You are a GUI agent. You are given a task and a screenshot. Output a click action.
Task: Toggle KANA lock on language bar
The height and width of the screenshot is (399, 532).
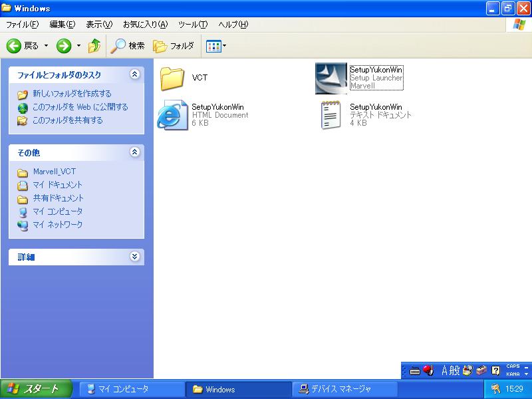(x=513, y=374)
